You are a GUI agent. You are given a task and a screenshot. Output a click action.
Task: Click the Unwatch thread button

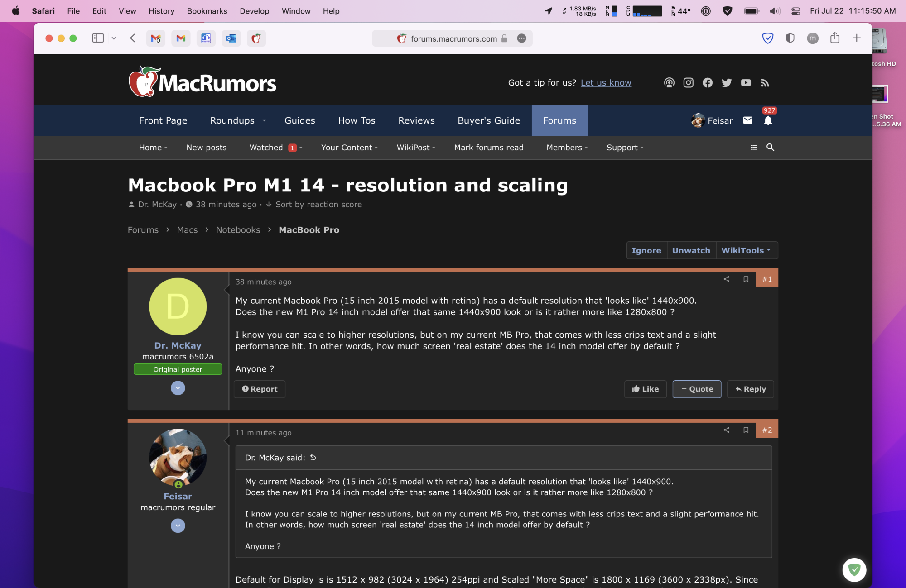point(691,251)
